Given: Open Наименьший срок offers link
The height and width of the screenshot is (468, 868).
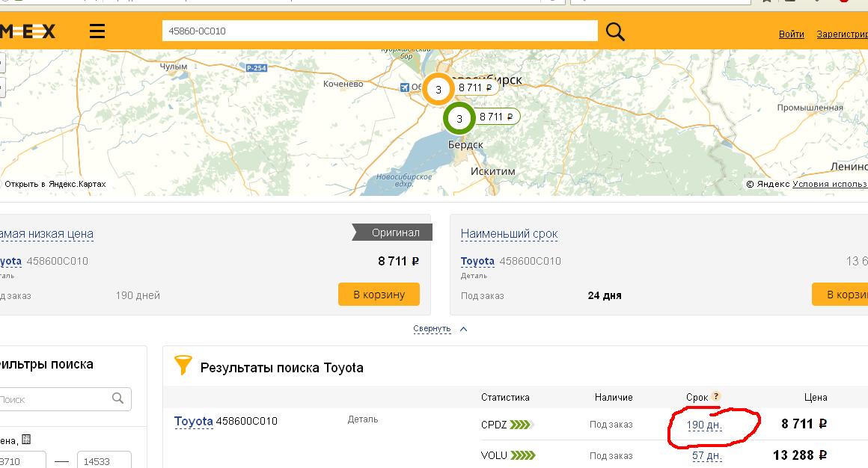Looking at the screenshot, I should 509,234.
